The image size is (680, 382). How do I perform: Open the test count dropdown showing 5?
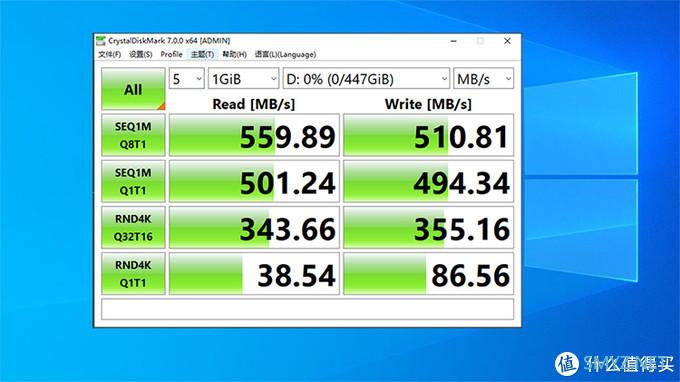pos(186,79)
